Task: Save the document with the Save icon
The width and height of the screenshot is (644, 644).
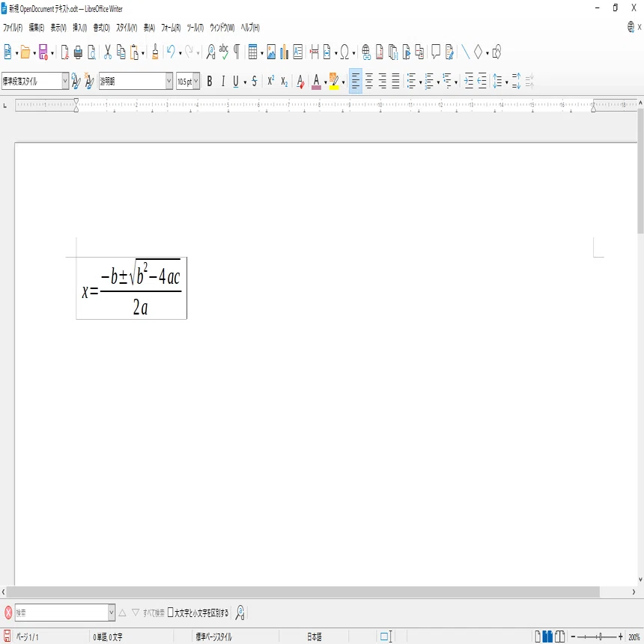Action: point(43,52)
